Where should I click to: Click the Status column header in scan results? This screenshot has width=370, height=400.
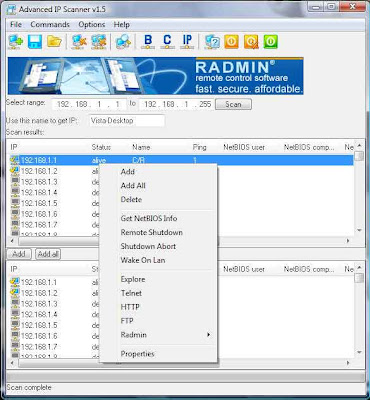[x=101, y=147]
